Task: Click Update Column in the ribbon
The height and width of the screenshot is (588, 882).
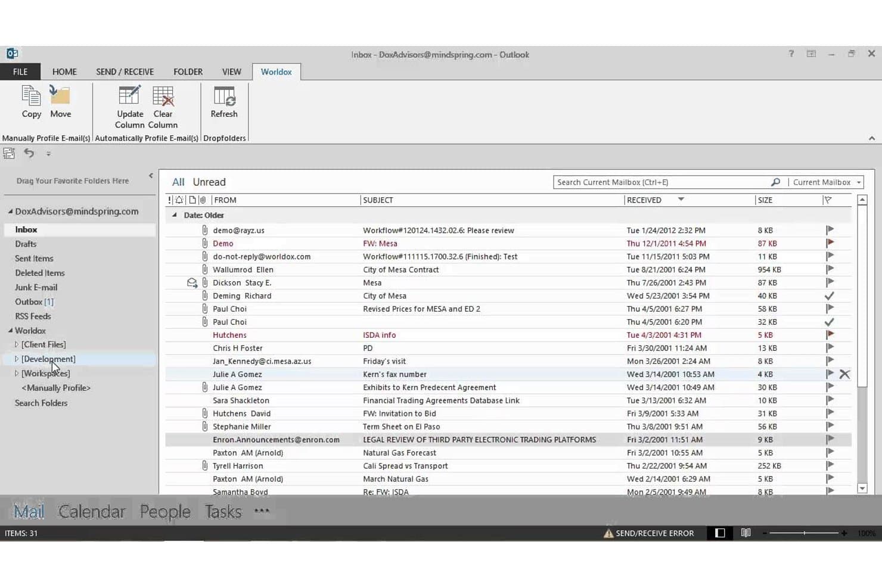Action: pyautogui.click(x=130, y=107)
